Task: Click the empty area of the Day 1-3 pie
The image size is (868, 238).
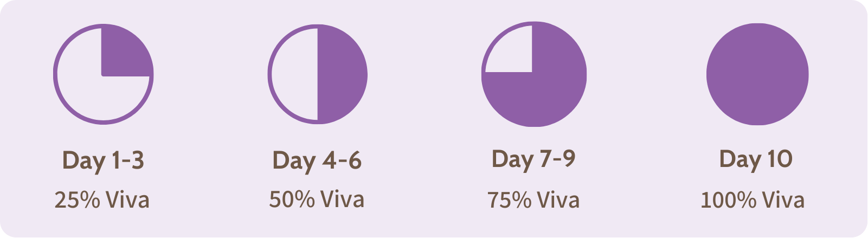Action: coord(87,92)
